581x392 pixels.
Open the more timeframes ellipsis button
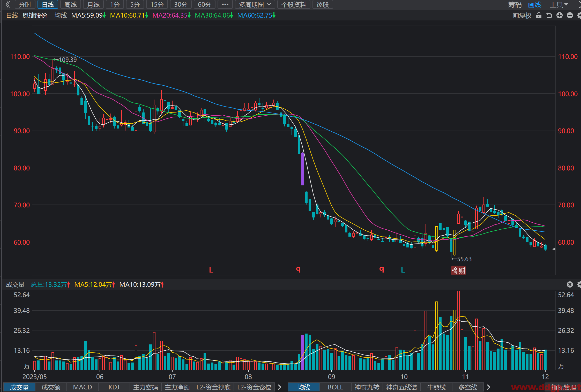225,4
